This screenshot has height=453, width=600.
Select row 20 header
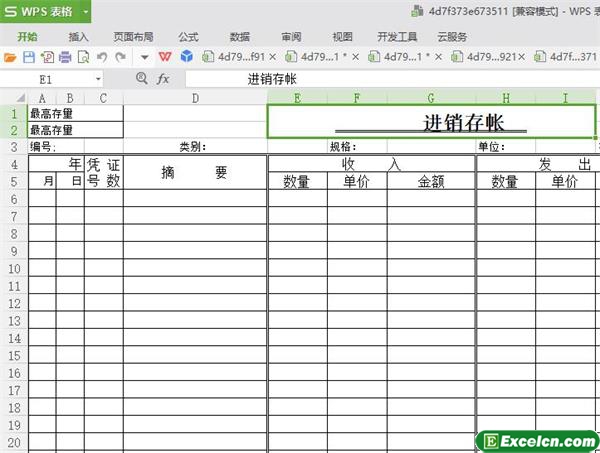click(14, 443)
